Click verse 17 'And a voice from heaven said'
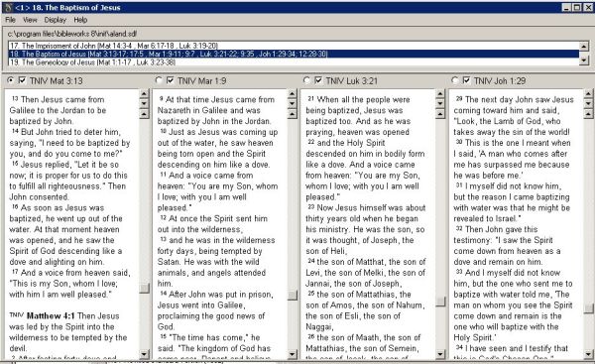Viewport: 595px width, 364px height. point(75,273)
